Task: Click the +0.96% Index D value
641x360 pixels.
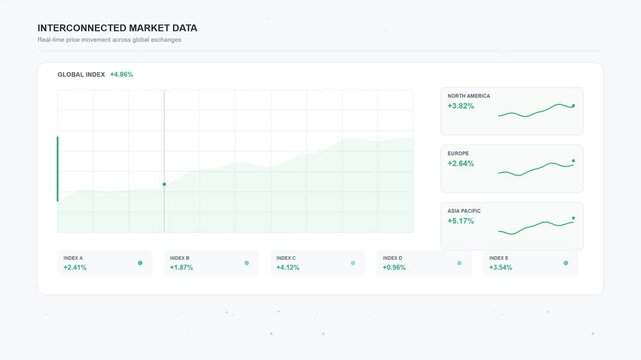Action: (394, 268)
